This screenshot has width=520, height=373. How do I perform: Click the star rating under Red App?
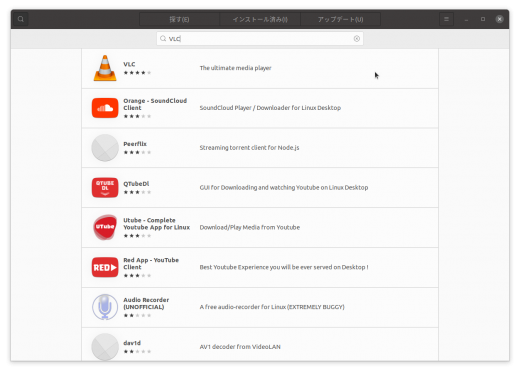pos(137,276)
